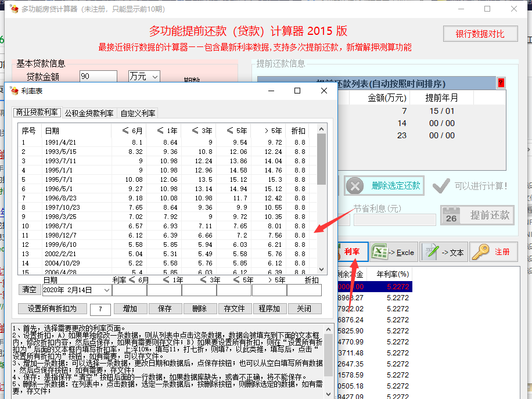Click the 折扣 column header in rate list
Viewport: 532px width, 399px height.
pos(298,131)
